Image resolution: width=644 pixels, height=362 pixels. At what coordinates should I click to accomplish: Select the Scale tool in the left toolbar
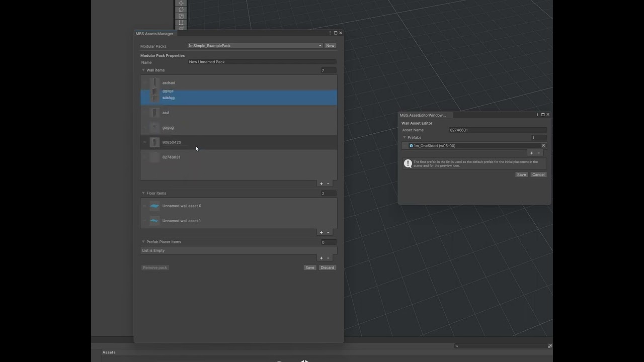(x=181, y=16)
